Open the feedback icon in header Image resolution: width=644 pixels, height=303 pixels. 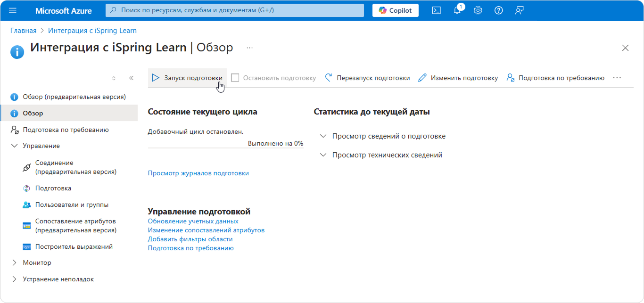click(520, 10)
